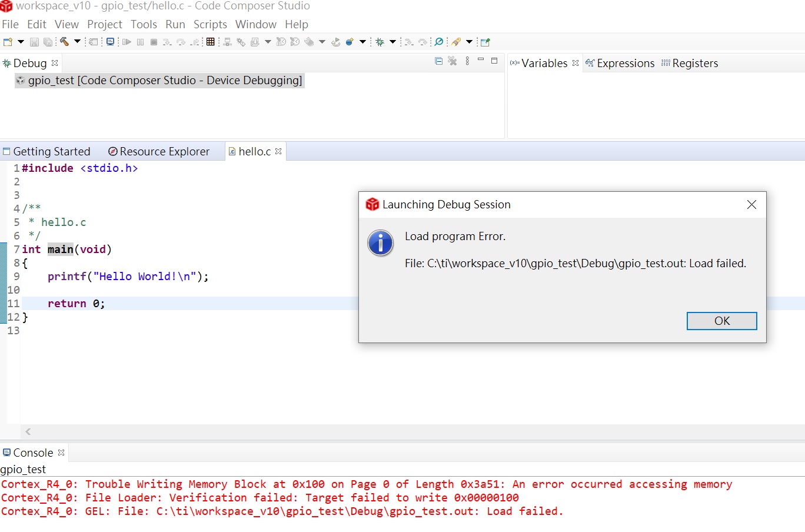Click the Terminate debug icon
Image resolution: width=805 pixels, height=532 pixels.
154,42
